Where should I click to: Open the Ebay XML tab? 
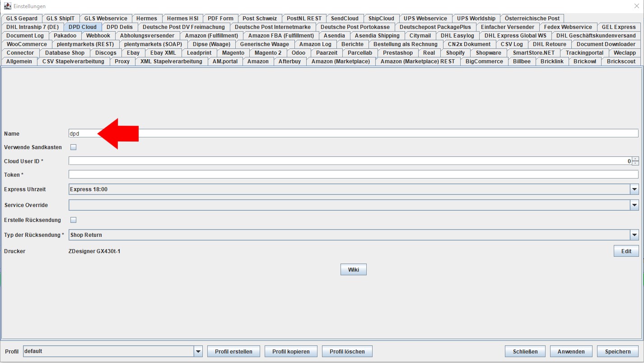[163, 53]
